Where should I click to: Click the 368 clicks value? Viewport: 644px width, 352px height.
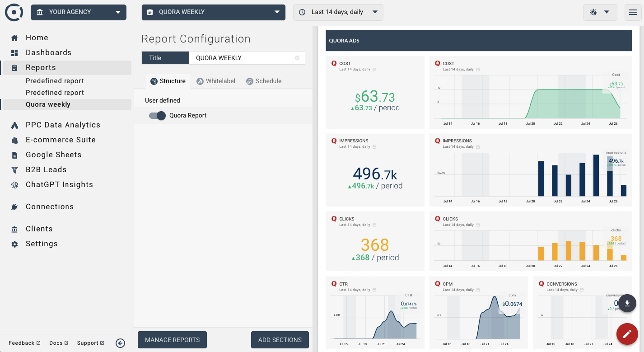375,245
